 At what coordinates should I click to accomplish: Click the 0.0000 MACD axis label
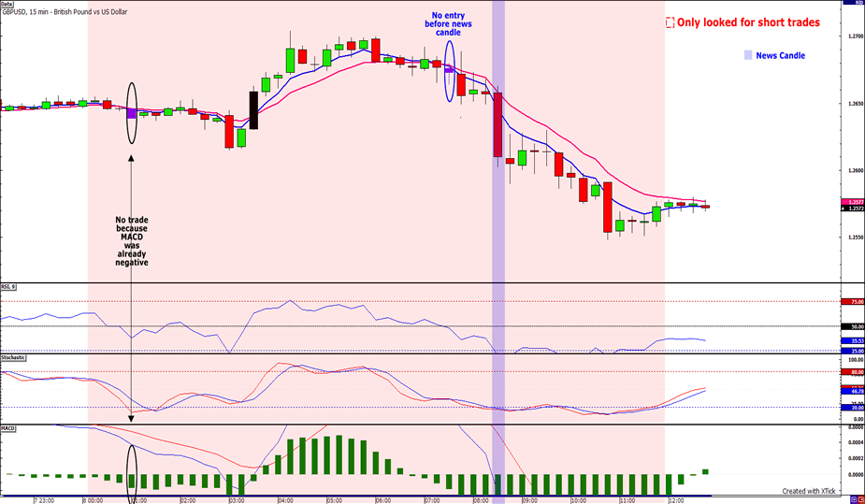(857, 474)
